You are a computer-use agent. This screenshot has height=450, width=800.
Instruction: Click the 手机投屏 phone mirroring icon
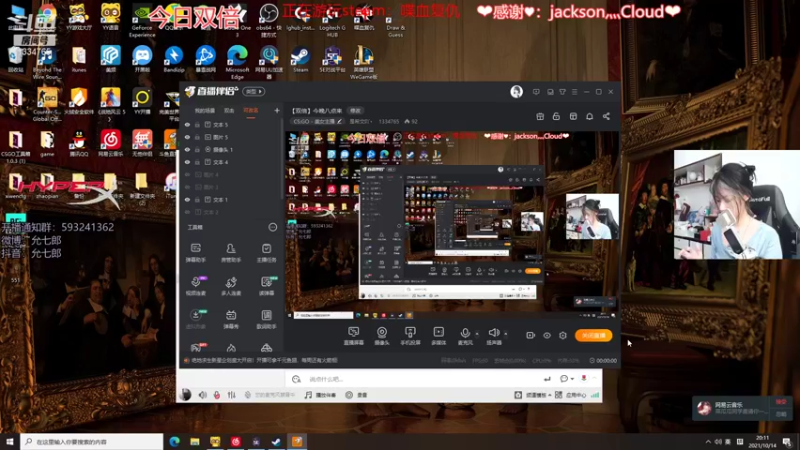[410, 336]
